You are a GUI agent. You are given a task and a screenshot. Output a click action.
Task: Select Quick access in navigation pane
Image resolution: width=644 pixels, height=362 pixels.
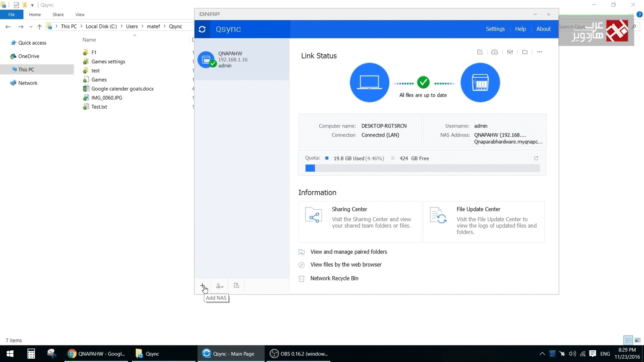point(32,43)
